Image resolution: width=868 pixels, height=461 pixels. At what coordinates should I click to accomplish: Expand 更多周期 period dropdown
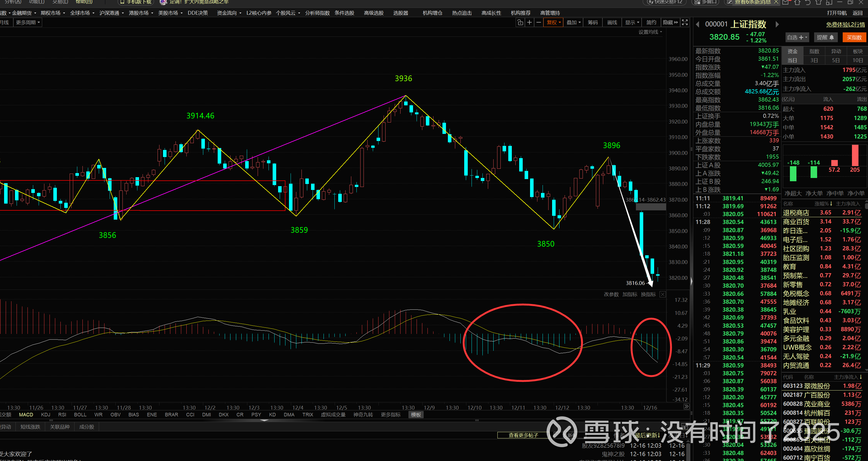pos(28,23)
